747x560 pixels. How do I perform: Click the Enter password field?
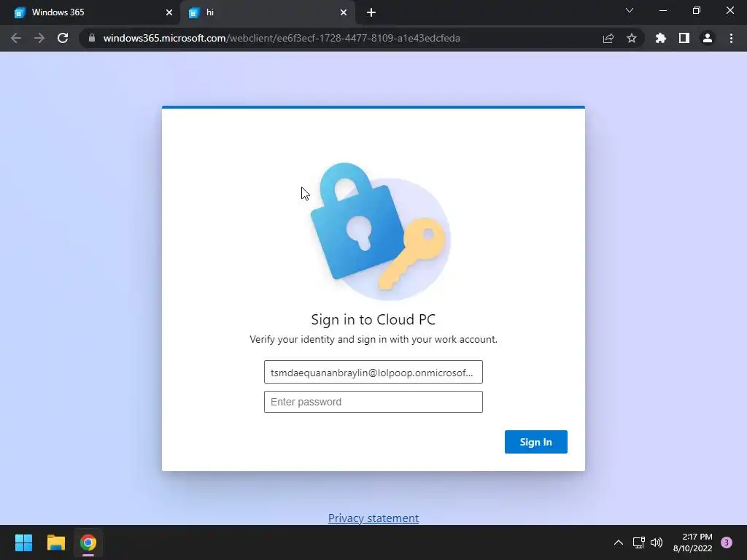pyautogui.click(x=373, y=402)
